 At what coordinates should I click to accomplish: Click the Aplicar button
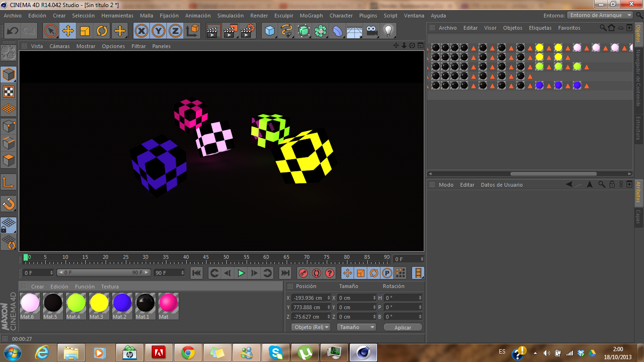403,327
